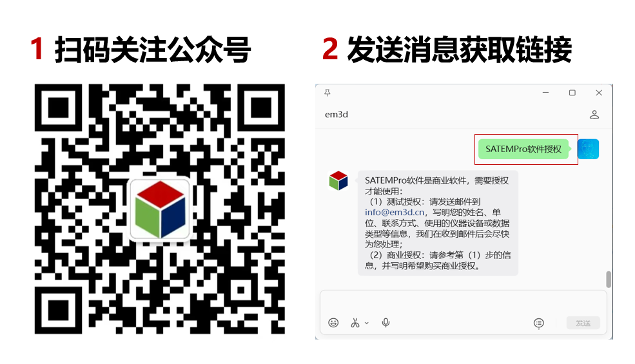Screen dimensions: 635x364
Task: Click the em3d cube avatar in chat
Action: click(x=338, y=180)
